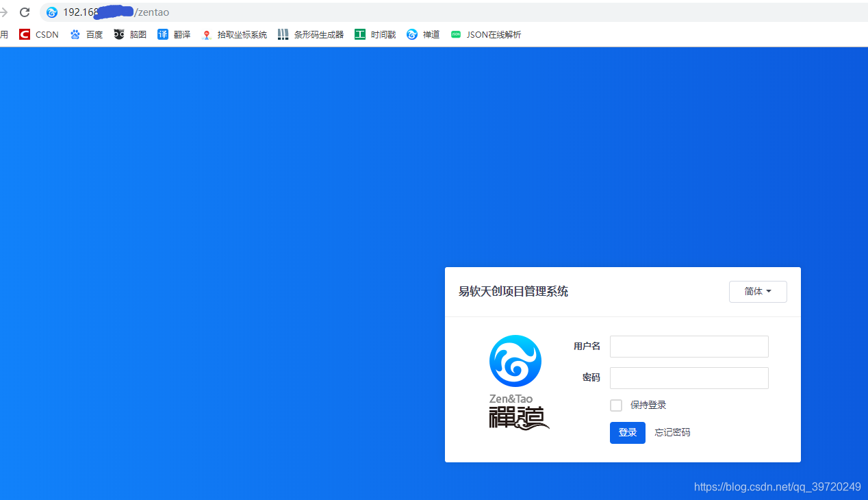
Task: Enable the 保持登录 checkbox
Action: pyautogui.click(x=615, y=405)
